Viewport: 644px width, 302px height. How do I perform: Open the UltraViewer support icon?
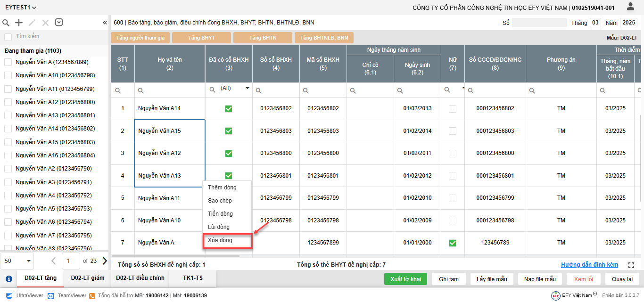coord(9,295)
